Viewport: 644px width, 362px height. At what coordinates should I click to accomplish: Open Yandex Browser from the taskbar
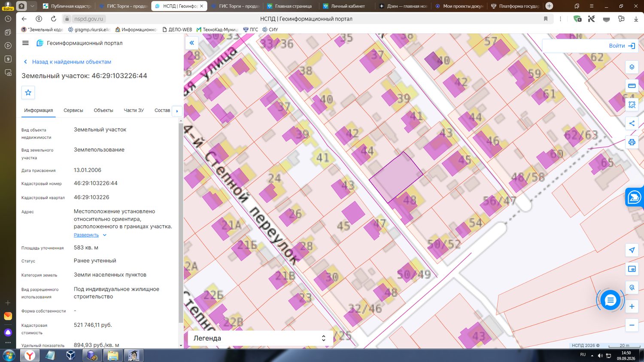pyautogui.click(x=30, y=356)
